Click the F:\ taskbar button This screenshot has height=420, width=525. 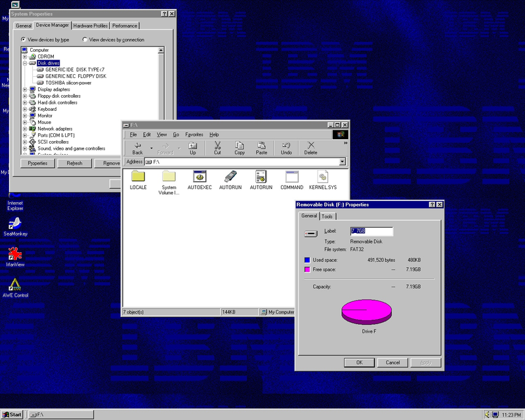coord(60,415)
